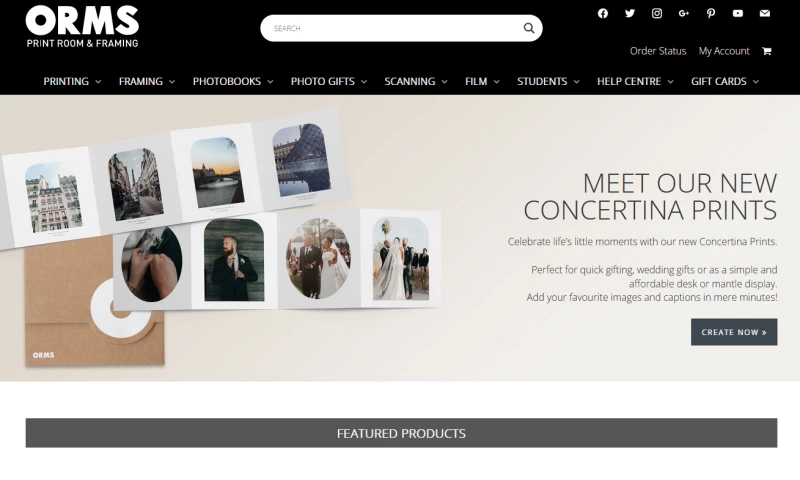Open the Instagram icon in header
This screenshot has width=800, height=480.
[657, 13]
